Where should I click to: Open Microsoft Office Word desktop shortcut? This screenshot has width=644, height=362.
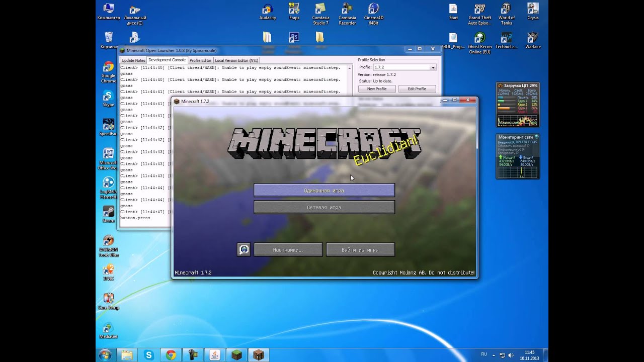point(108,159)
